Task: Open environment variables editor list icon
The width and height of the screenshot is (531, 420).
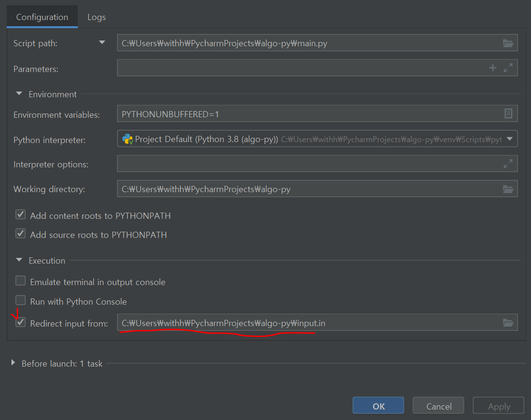Action: (x=508, y=113)
